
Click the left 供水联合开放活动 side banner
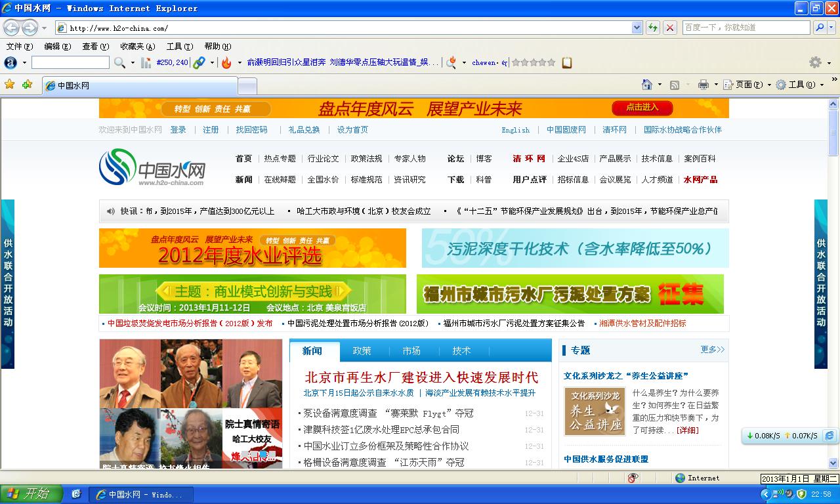[7, 283]
